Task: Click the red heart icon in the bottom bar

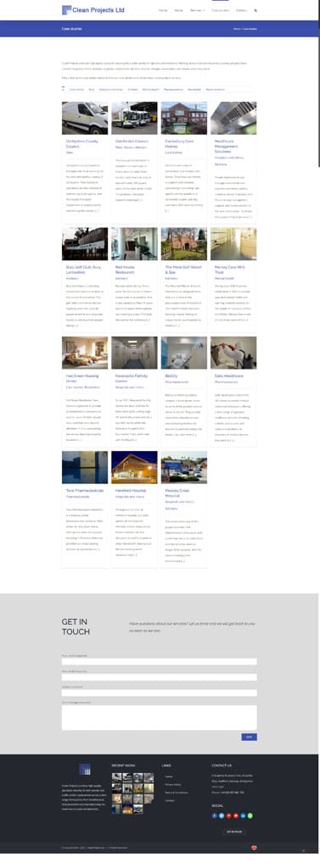Action: [x=254, y=848]
